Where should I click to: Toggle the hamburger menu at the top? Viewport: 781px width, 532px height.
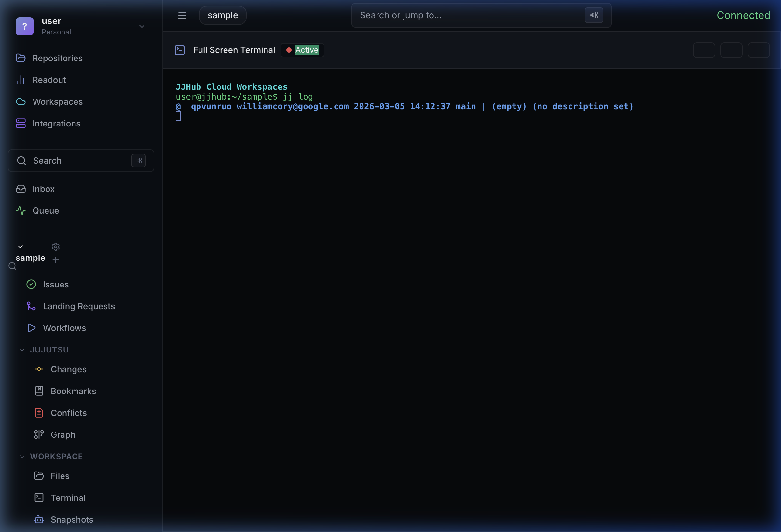point(182,15)
